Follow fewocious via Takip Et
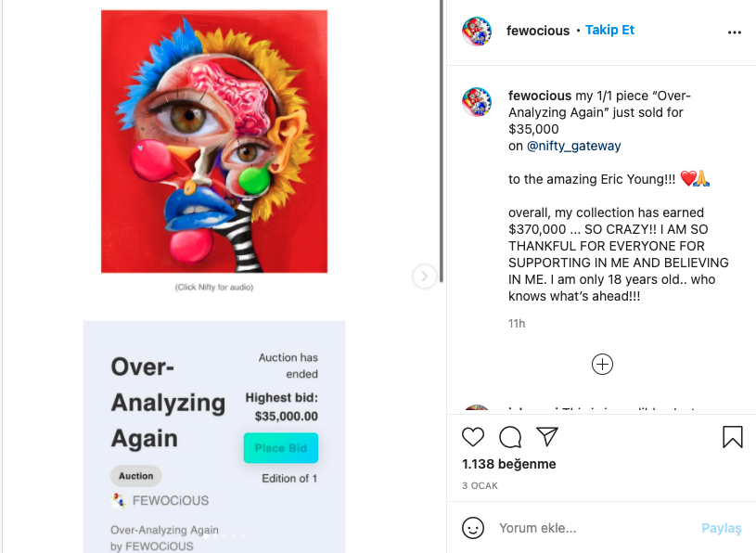This screenshot has width=756, height=553. point(609,30)
